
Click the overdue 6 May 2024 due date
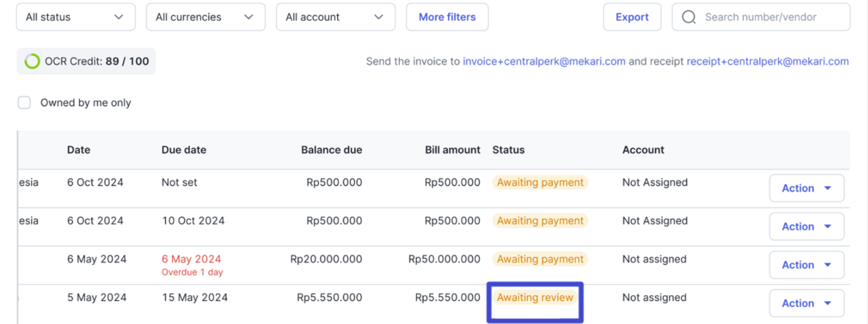pos(192,259)
